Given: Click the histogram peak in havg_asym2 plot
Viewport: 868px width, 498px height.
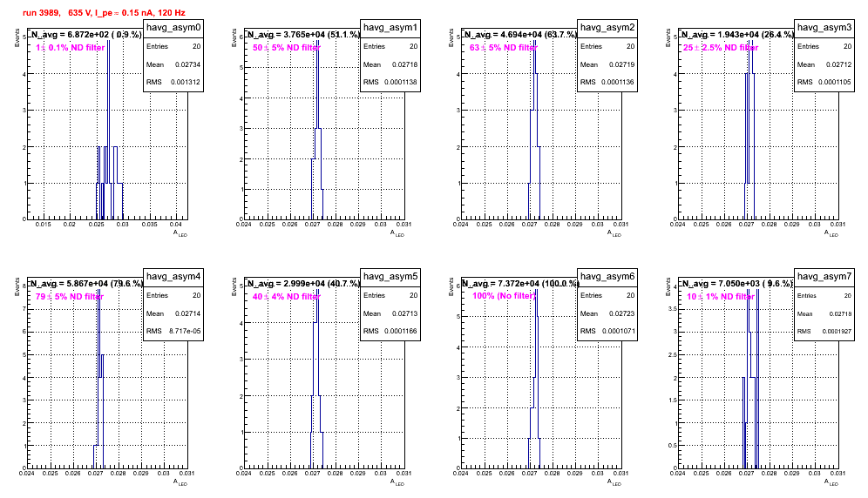Looking at the screenshot, I should [x=535, y=42].
